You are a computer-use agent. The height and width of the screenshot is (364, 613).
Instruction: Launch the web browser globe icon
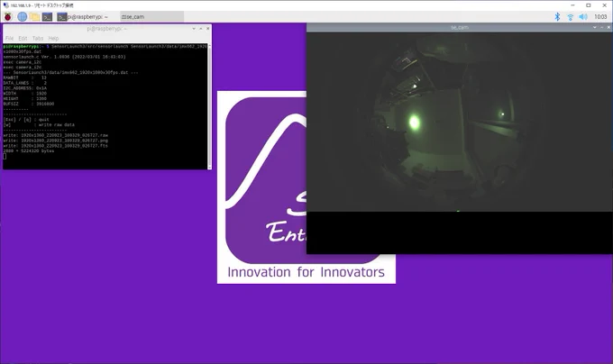click(x=23, y=17)
